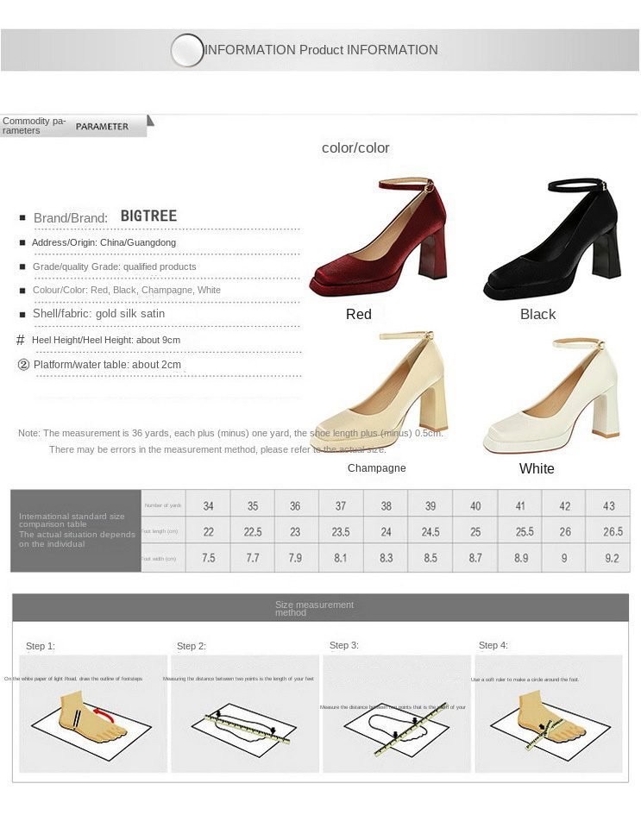
Task: Click the circled 2 icon beside Platform
Action: (23, 364)
